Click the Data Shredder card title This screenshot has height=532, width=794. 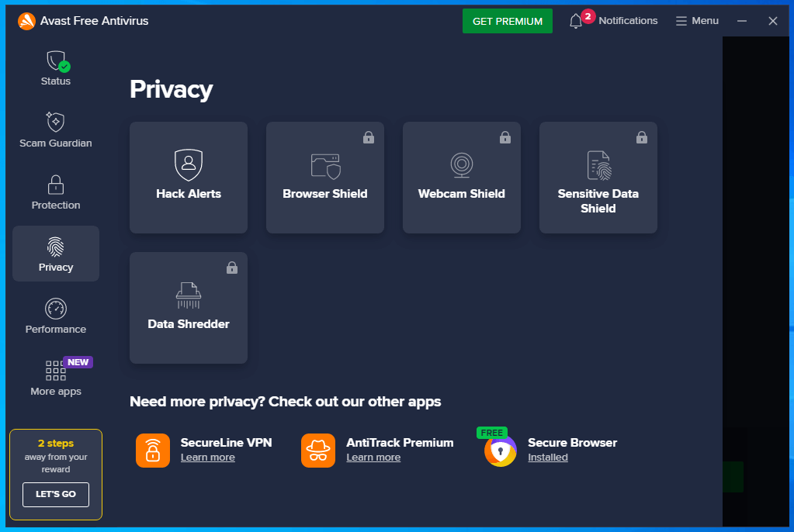[189, 324]
